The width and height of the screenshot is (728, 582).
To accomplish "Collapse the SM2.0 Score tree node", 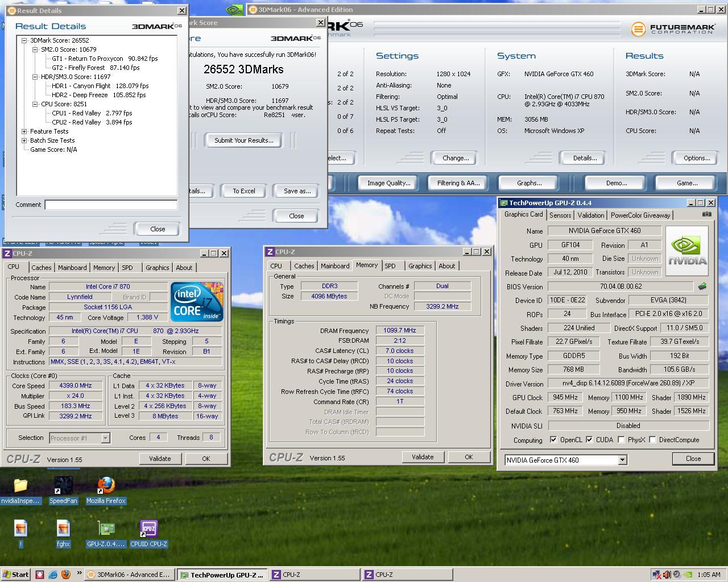I will pyautogui.click(x=35, y=49).
